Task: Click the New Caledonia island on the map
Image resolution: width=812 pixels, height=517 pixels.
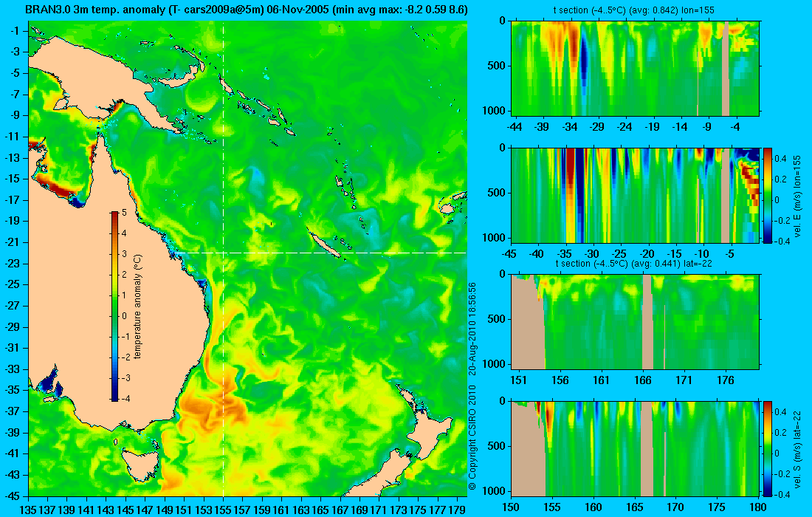Action: (323, 244)
